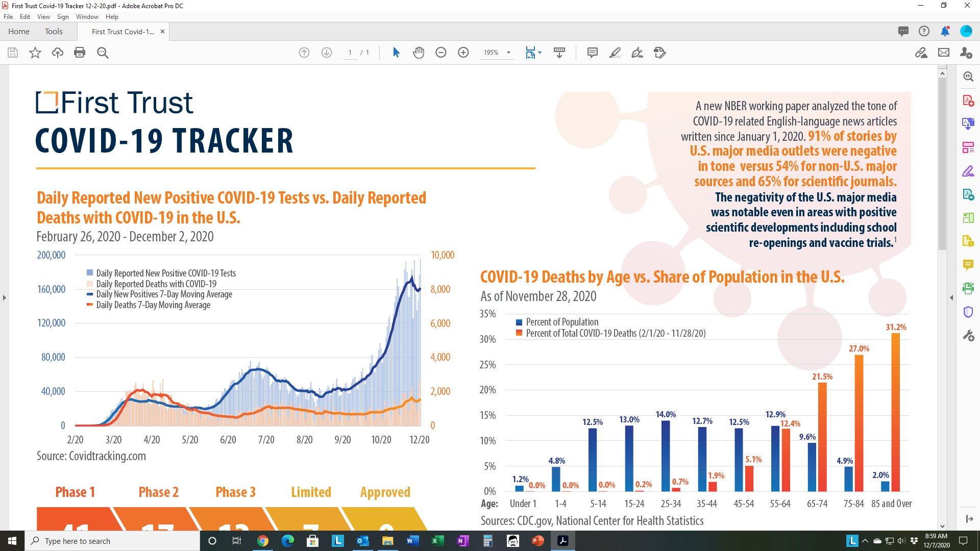Open the sign document pen icon
The height and width of the screenshot is (551, 980).
(637, 53)
